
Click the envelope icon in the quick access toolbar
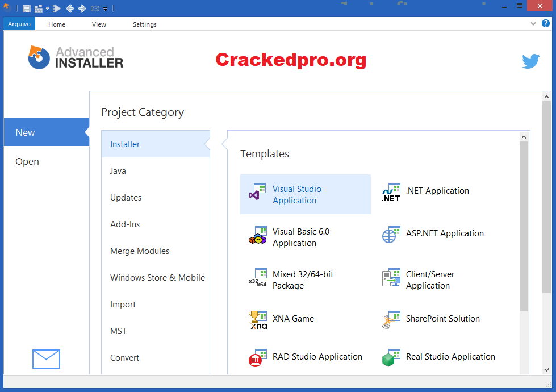tap(95, 9)
